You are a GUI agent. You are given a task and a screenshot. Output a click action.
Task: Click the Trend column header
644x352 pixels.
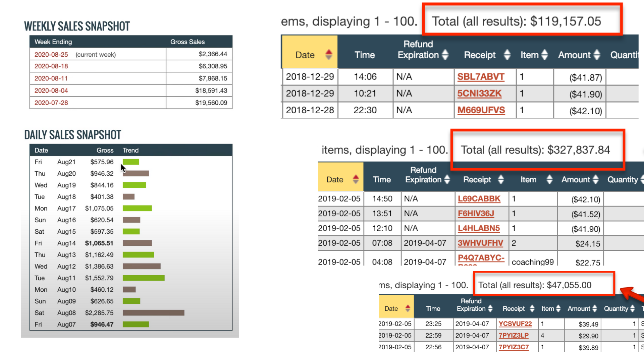130,151
